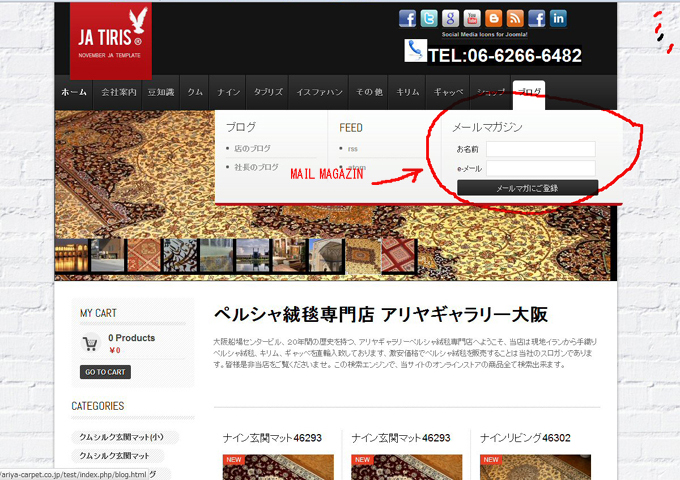Open the イスファハン navigation menu
This screenshot has height=480, width=680.
[x=319, y=92]
